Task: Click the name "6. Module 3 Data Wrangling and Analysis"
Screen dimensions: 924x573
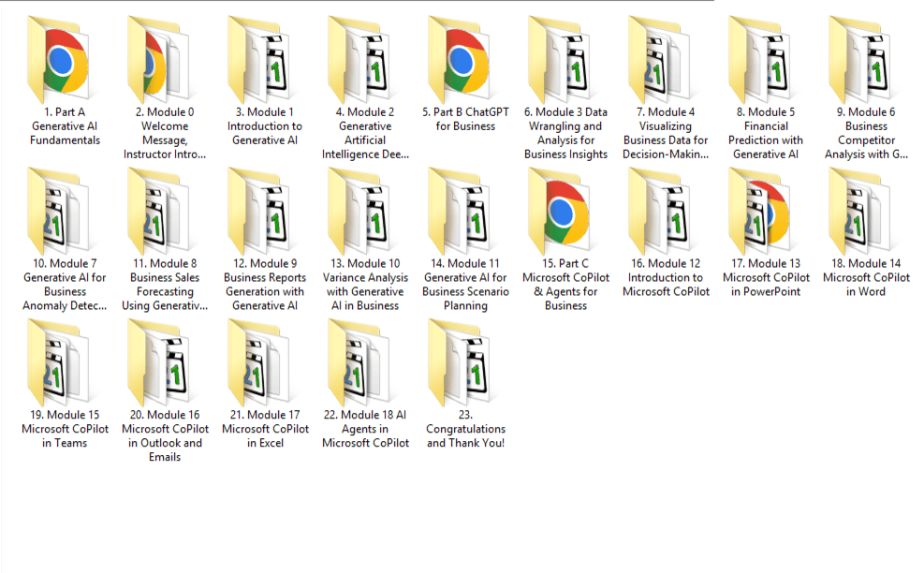Action: [x=565, y=133]
